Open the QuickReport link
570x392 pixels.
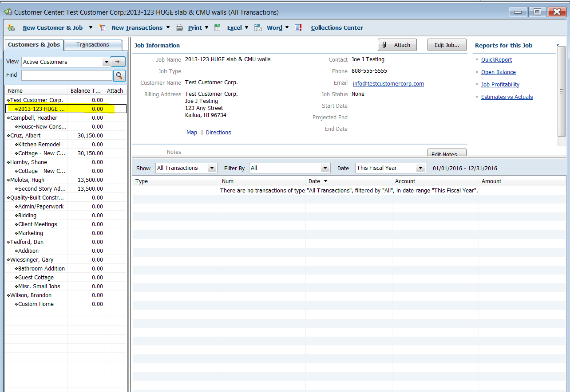496,60
